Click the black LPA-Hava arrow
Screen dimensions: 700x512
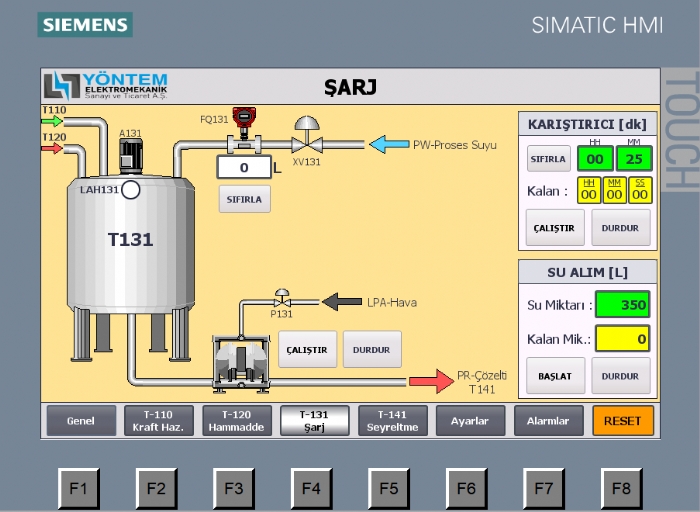[342, 302]
